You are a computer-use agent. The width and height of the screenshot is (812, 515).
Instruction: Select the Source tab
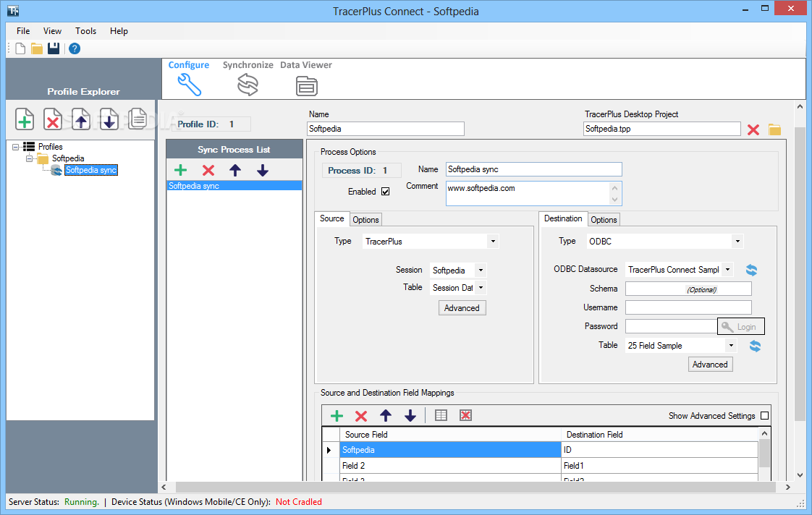[332, 218]
